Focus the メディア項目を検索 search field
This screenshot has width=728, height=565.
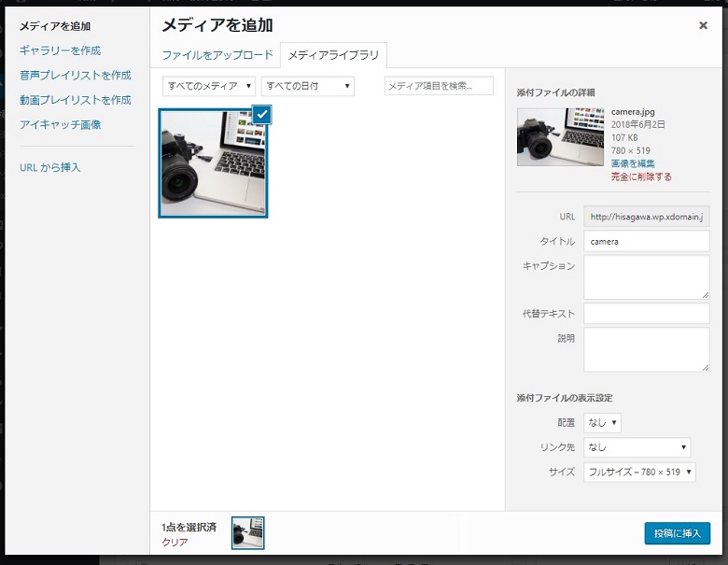(439, 86)
